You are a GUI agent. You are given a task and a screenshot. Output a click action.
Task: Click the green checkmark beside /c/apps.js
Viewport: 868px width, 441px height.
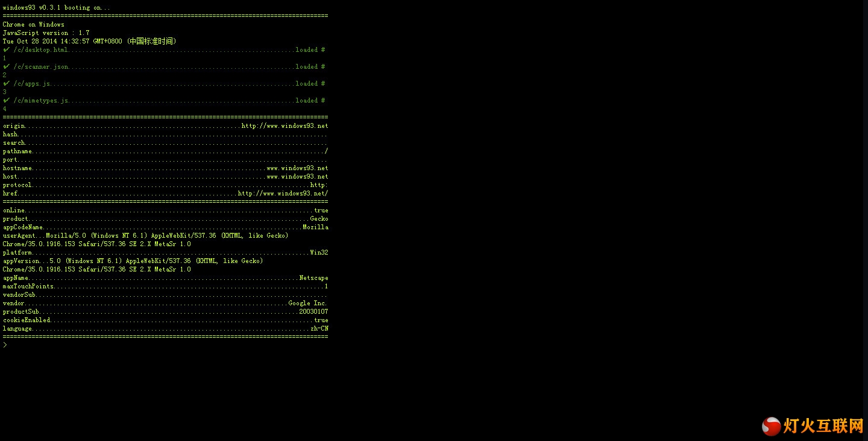pyautogui.click(x=6, y=83)
